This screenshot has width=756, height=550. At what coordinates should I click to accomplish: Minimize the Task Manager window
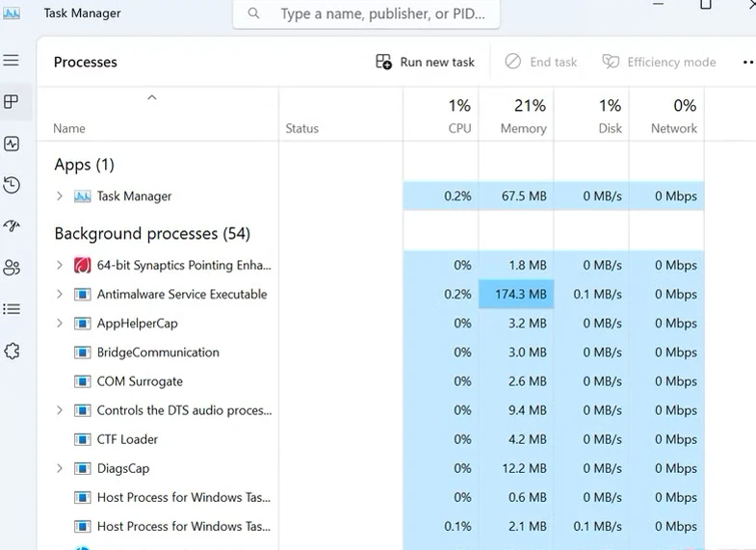tap(658, 5)
